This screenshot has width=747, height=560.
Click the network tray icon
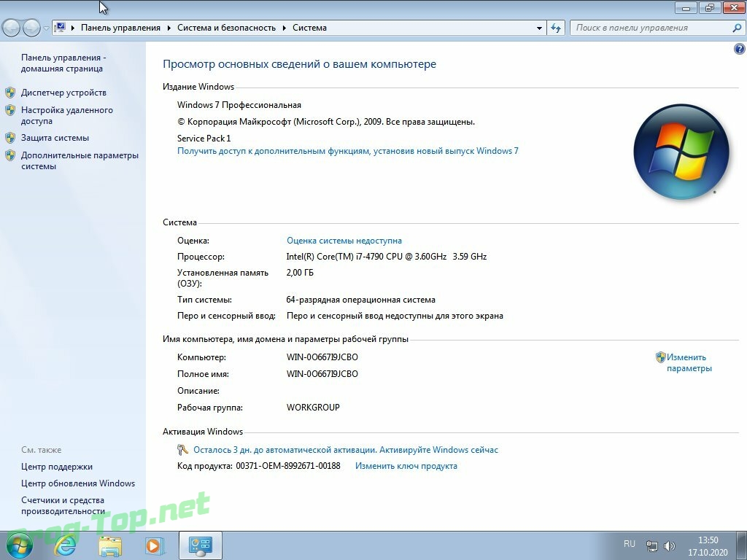pos(651,545)
